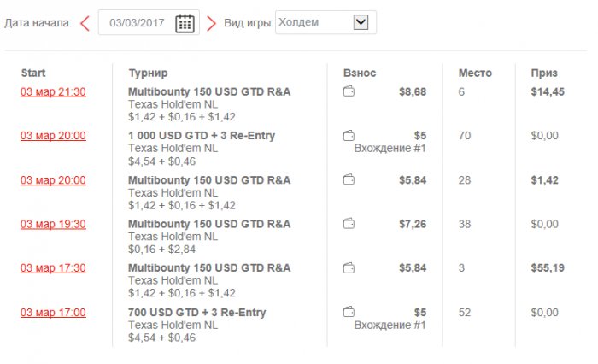Open the 03 мар 17:30 tournament link
This screenshot has height=364, width=598.
(53, 268)
